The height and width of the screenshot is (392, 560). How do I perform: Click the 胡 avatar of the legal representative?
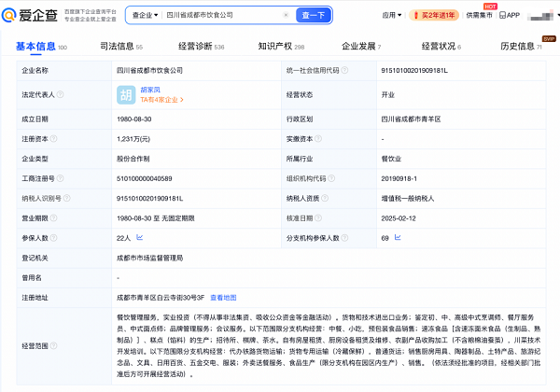pos(126,95)
